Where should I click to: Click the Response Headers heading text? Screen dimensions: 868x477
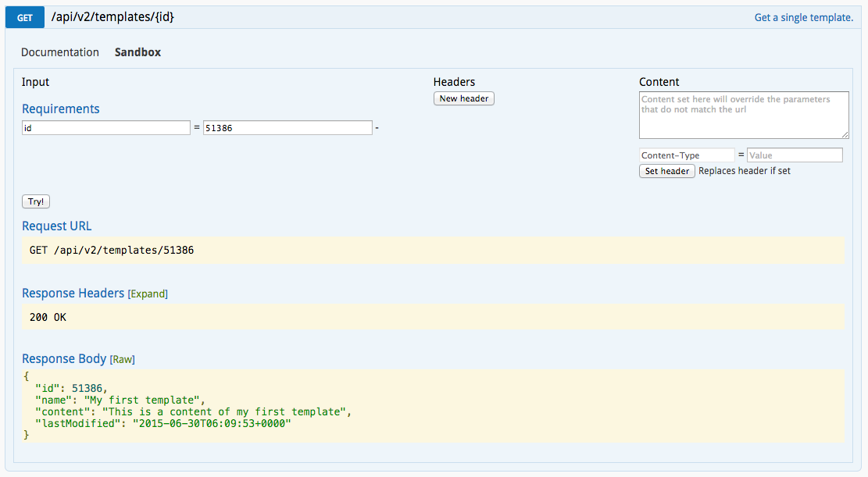coord(73,294)
